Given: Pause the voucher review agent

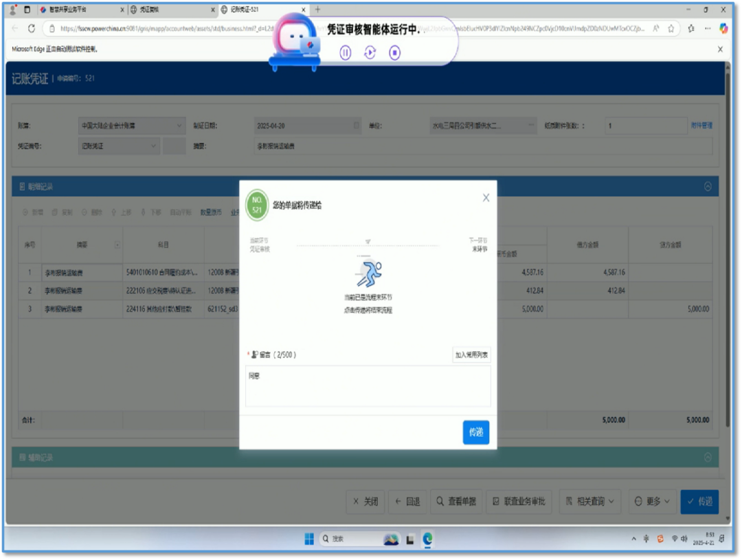Looking at the screenshot, I should click(346, 52).
